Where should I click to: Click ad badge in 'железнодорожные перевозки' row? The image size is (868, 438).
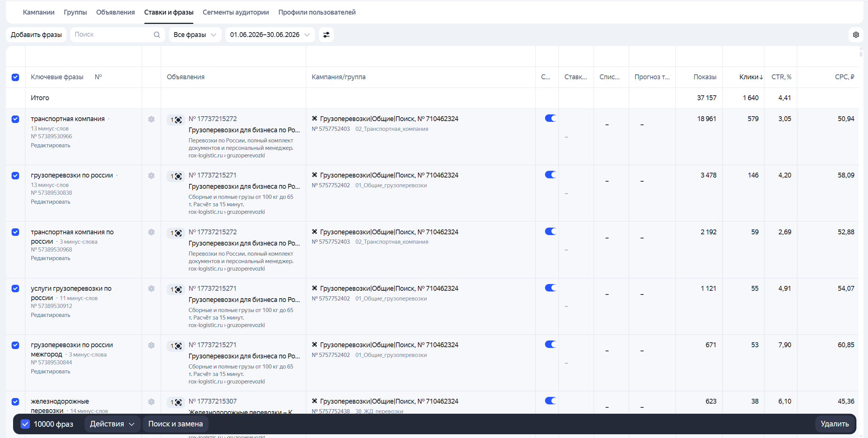[176, 402]
